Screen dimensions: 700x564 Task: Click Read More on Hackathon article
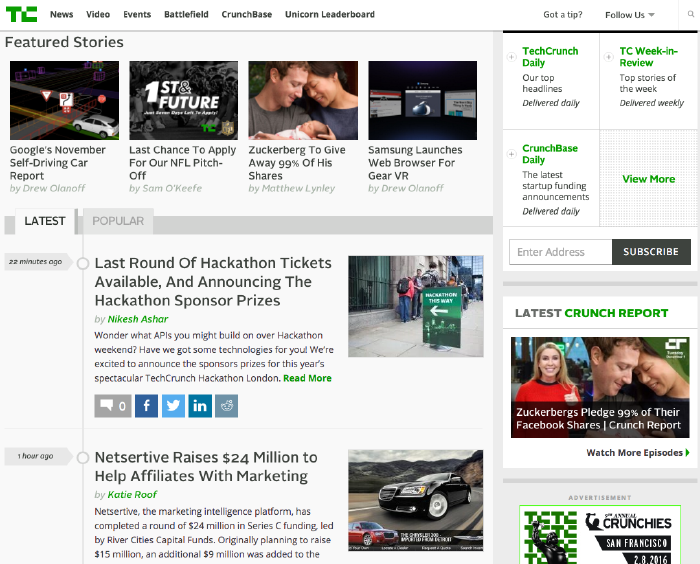pos(307,378)
